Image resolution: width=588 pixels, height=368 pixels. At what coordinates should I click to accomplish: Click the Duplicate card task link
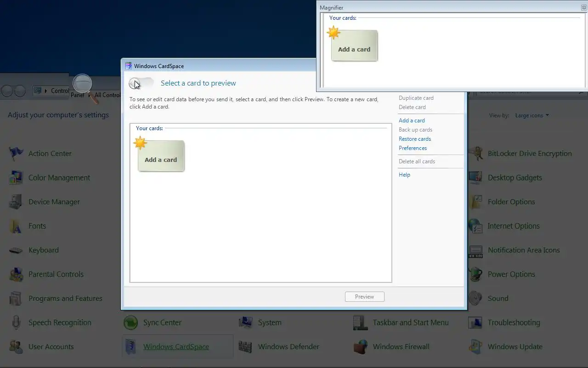point(416,98)
